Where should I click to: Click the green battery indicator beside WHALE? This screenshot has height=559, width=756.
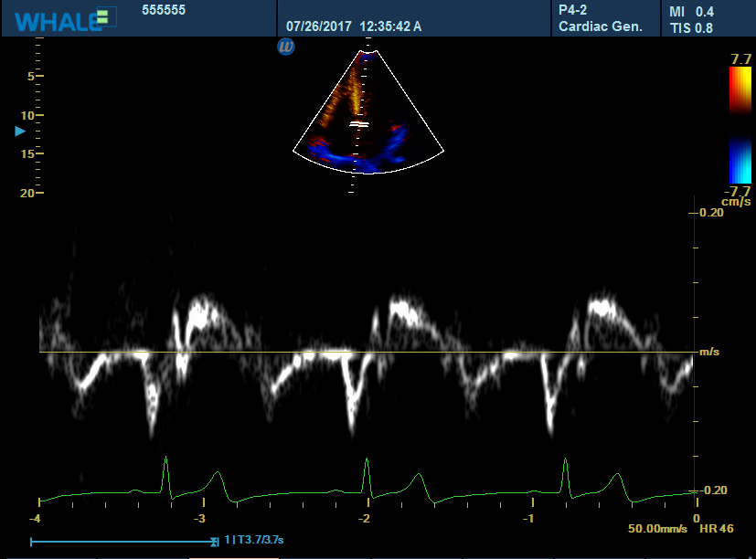pos(102,16)
